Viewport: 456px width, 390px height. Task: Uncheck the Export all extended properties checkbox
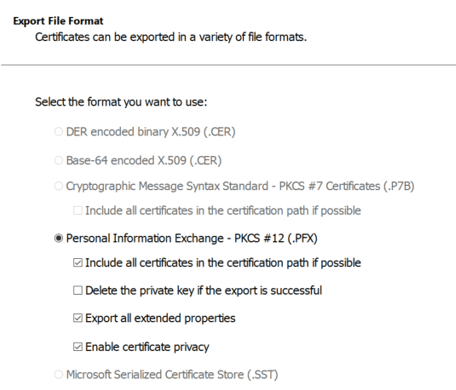tap(78, 318)
